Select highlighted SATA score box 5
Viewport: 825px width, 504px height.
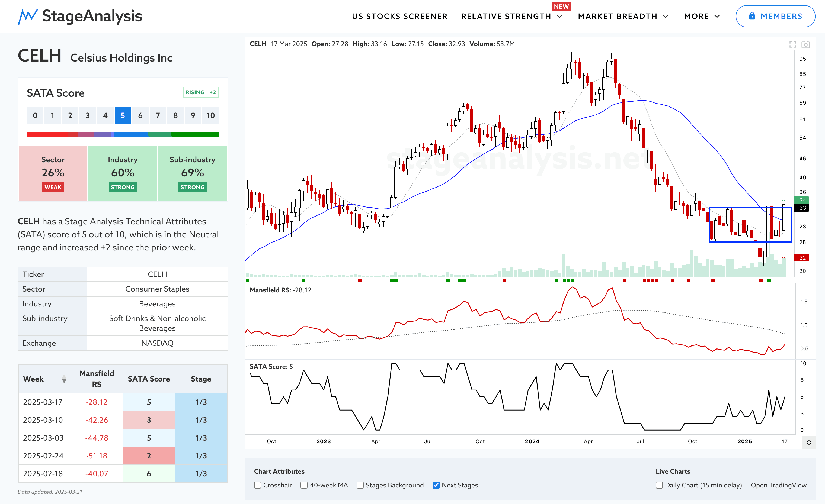click(x=123, y=115)
